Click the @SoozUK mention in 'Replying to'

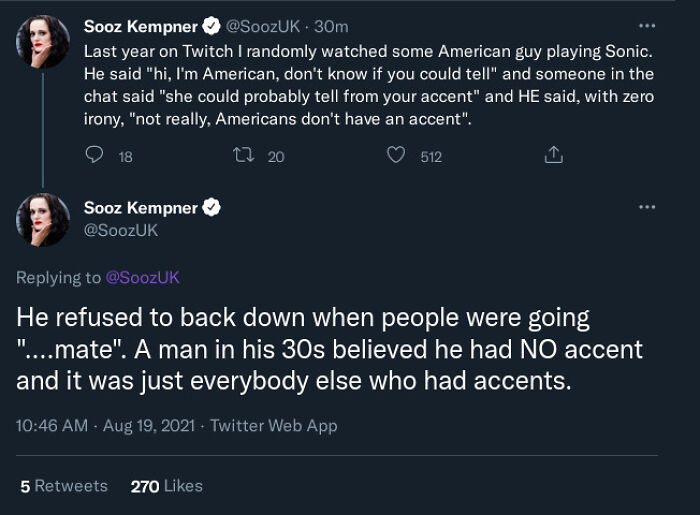click(x=143, y=277)
